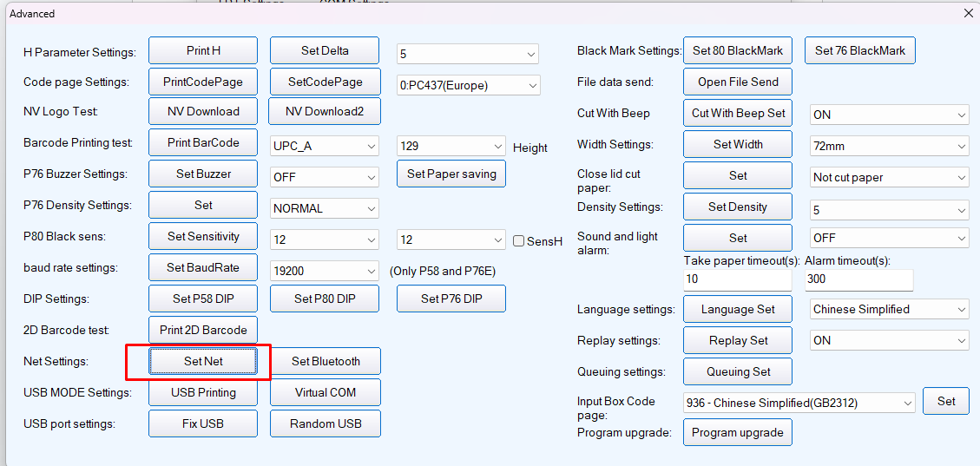Click the Take paper timeout input field
Screen dimensions: 980x466
(x=737, y=279)
